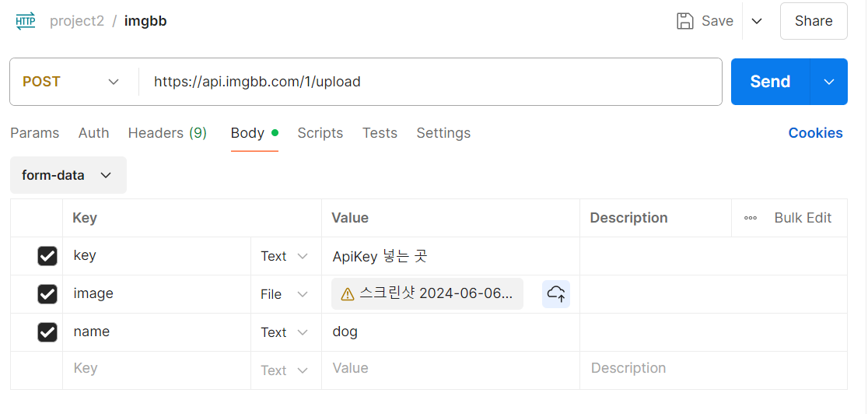This screenshot has height=414, width=868.
Task: Click the HTTP request type icon
Action: point(26,21)
